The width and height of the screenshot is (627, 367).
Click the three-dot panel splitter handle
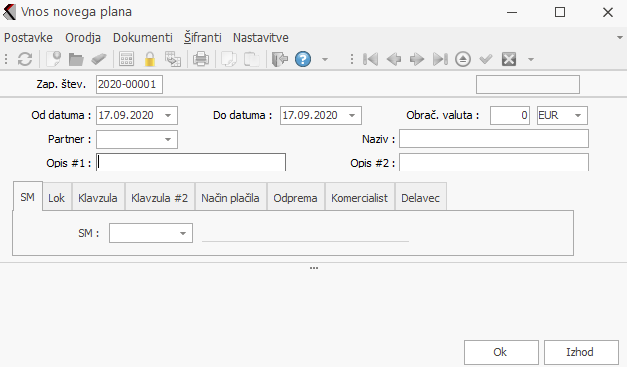coord(314,268)
